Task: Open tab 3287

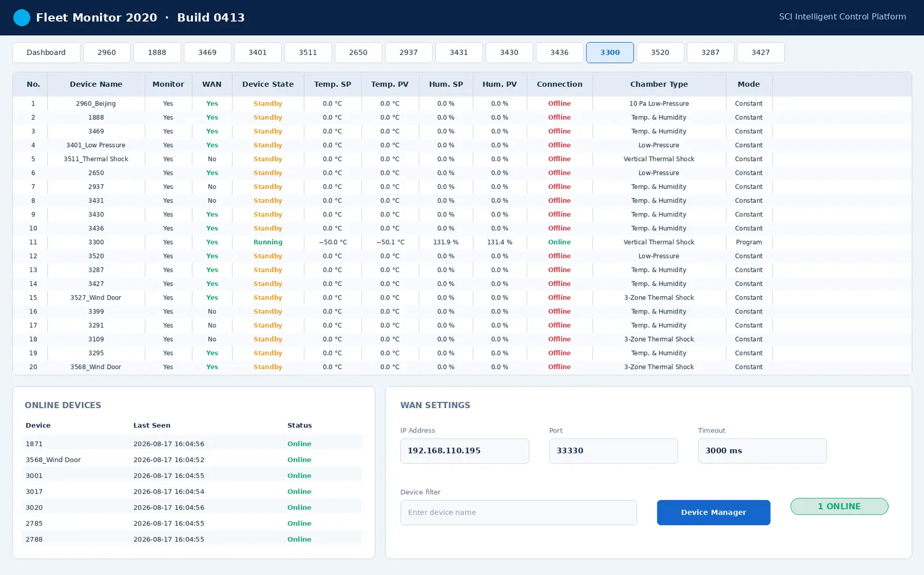Action: pyautogui.click(x=710, y=53)
